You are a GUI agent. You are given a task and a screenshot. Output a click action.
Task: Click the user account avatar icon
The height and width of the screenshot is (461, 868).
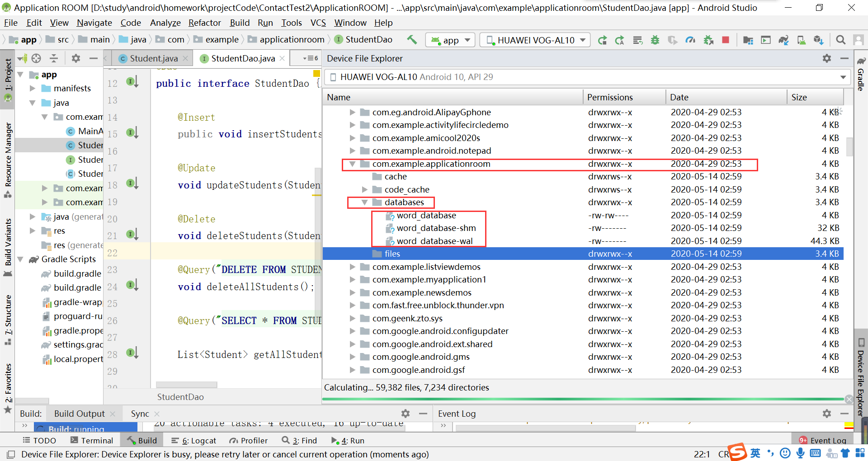pos(859,40)
